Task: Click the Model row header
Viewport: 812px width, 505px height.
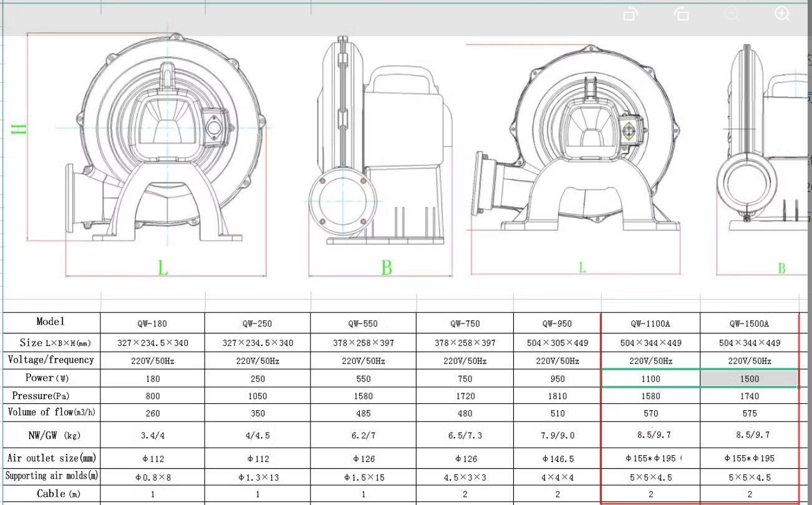Action: tap(51, 322)
